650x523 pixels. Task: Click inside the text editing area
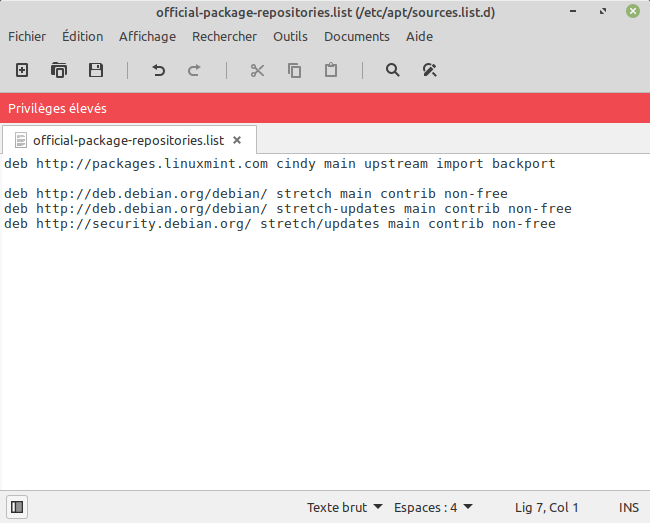[325, 350]
